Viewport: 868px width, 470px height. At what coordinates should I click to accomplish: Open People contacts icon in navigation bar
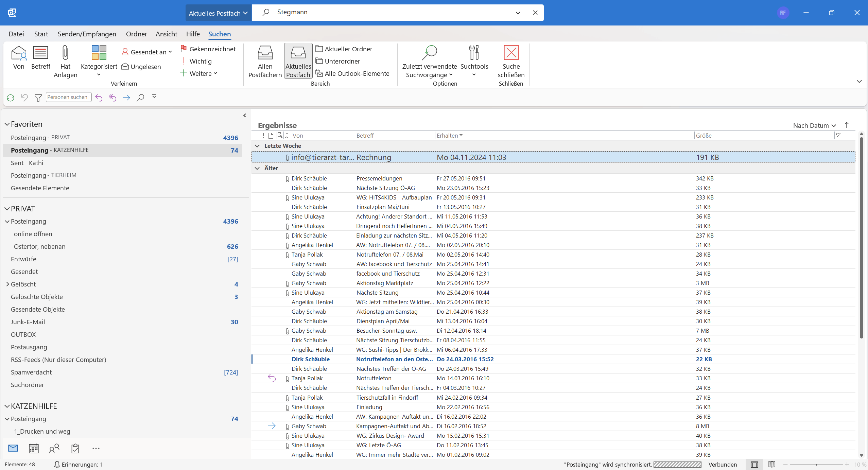click(54, 448)
